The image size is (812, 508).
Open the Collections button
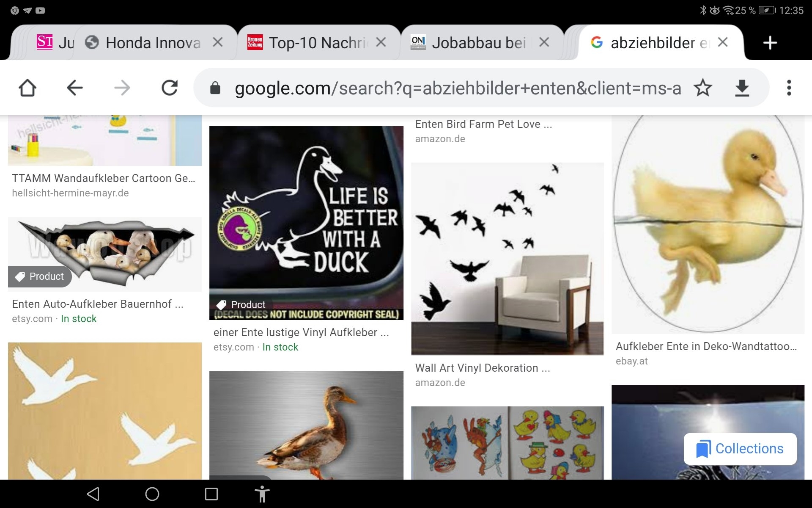pos(740,449)
